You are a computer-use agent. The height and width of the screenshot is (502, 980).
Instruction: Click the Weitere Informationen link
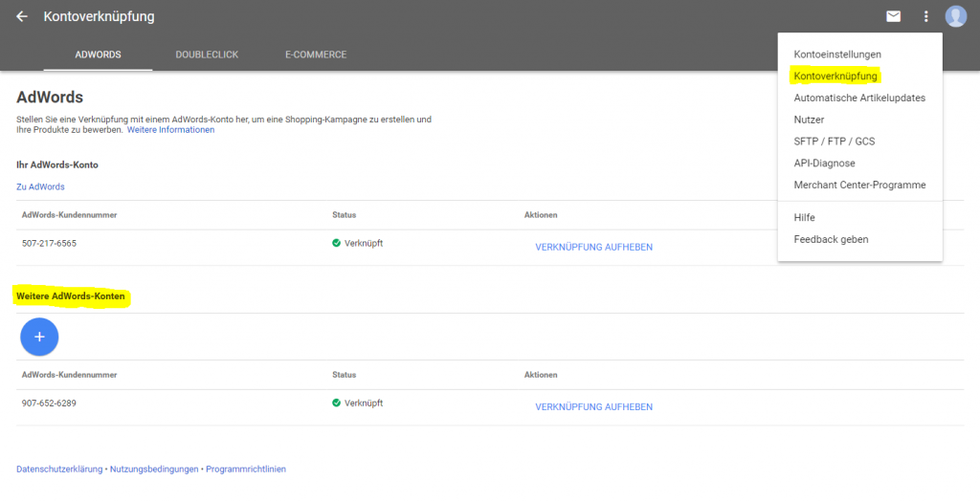170,130
